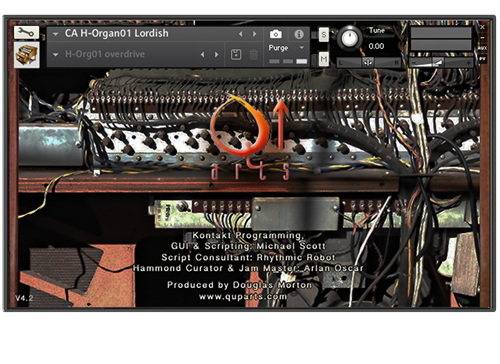Click the www.quparts.com website text
The image size is (500, 364).
pos(243,297)
